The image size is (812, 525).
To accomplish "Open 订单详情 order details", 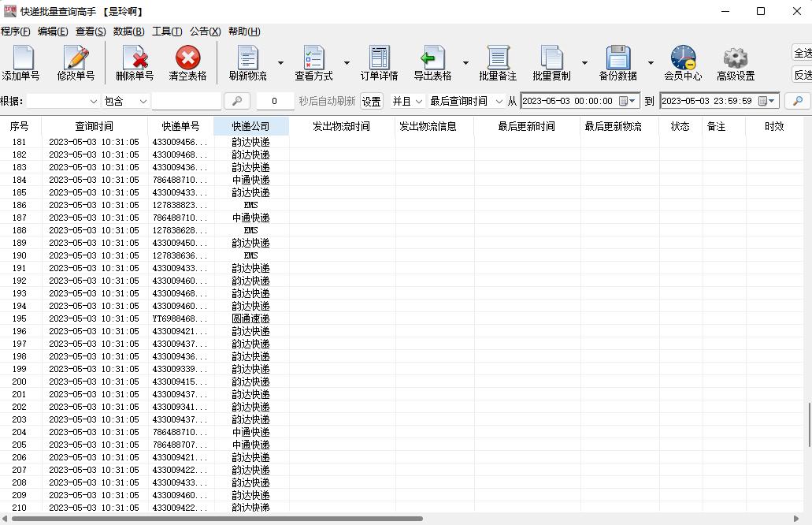I will point(380,62).
